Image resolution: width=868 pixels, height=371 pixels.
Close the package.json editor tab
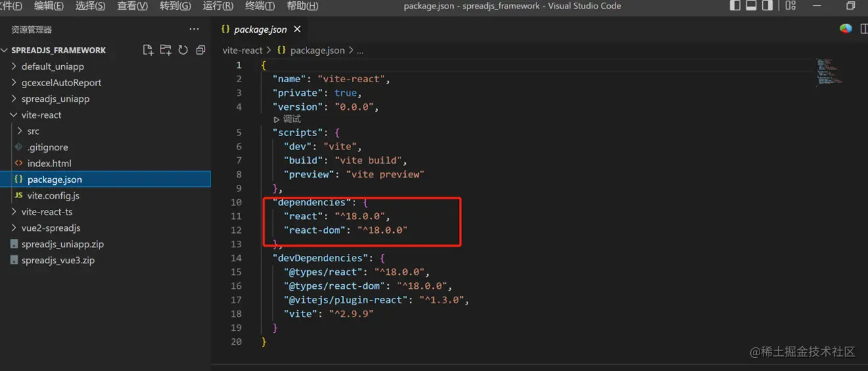click(x=297, y=29)
